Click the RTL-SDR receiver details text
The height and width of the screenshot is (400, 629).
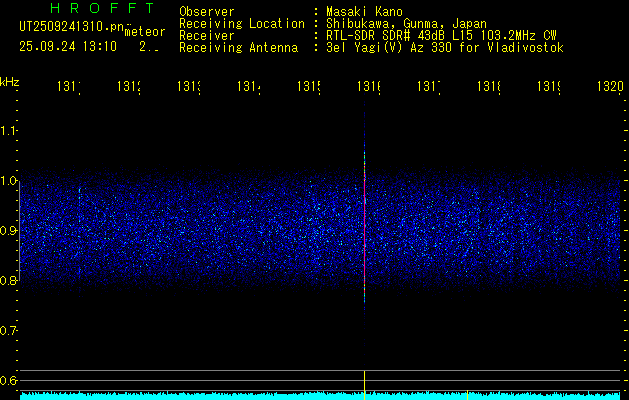point(434,35)
